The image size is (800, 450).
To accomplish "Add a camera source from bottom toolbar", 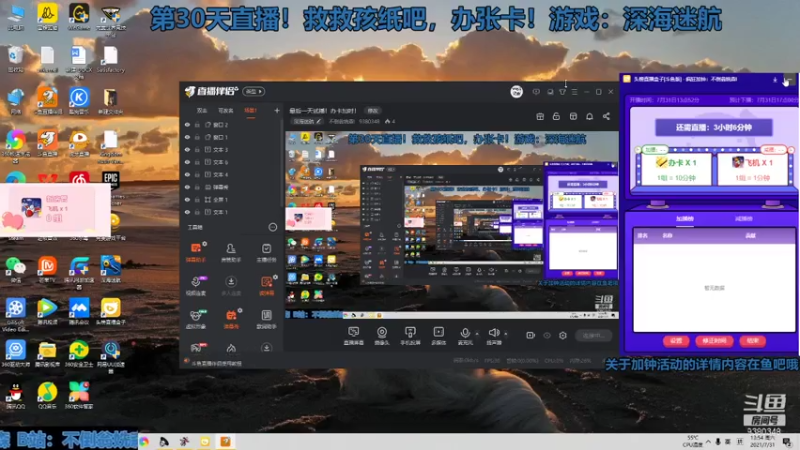I will pyautogui.click(x=382, y=335).
